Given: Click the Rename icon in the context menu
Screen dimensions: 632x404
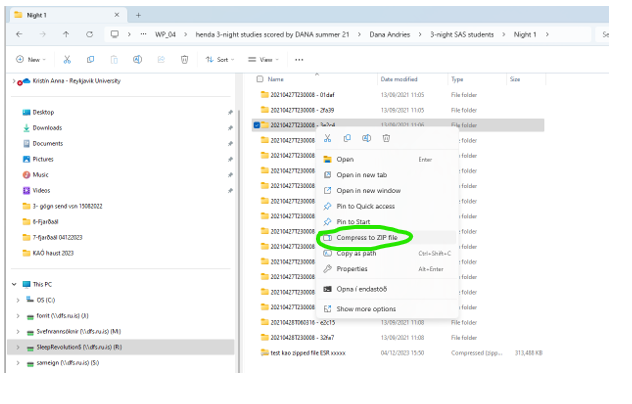Looking at the screenshot, I should point(367,138).
